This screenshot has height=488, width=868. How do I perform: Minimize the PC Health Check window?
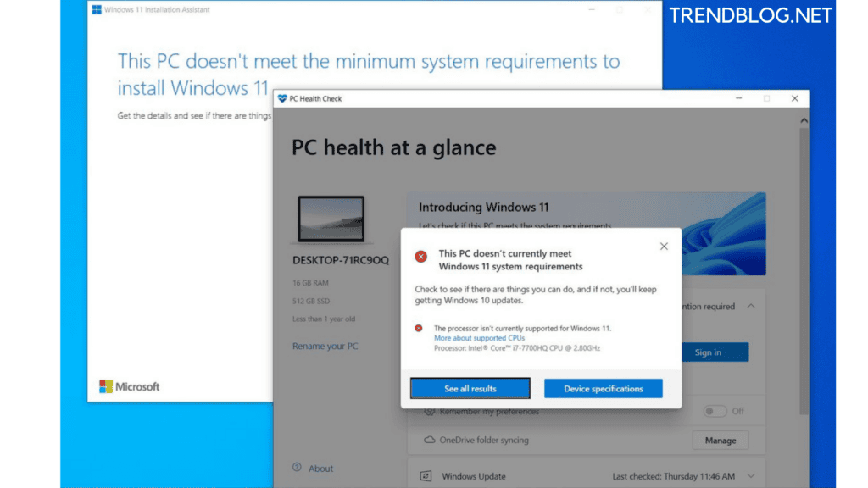point(738,98)
